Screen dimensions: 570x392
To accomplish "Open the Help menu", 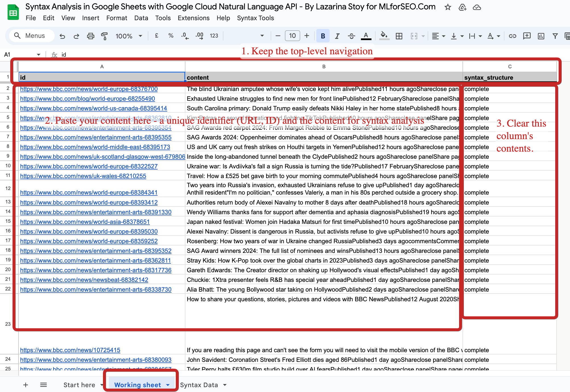I will pos(223,18).
